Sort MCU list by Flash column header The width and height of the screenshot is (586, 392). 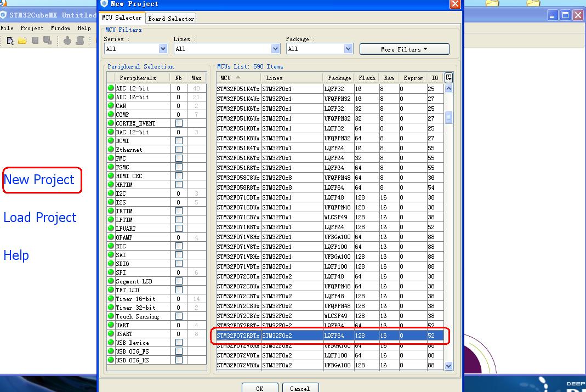[367, 78]
